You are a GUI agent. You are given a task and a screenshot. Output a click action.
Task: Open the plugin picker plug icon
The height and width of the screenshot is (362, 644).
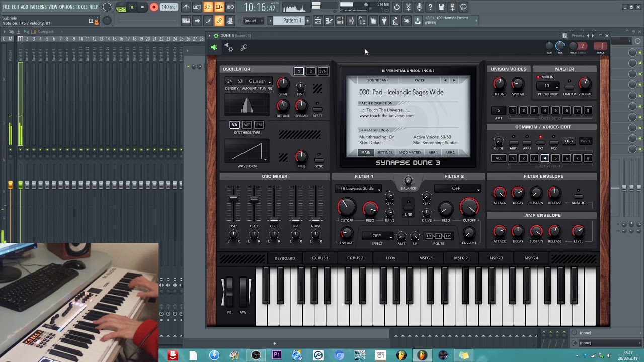(384, 21)
